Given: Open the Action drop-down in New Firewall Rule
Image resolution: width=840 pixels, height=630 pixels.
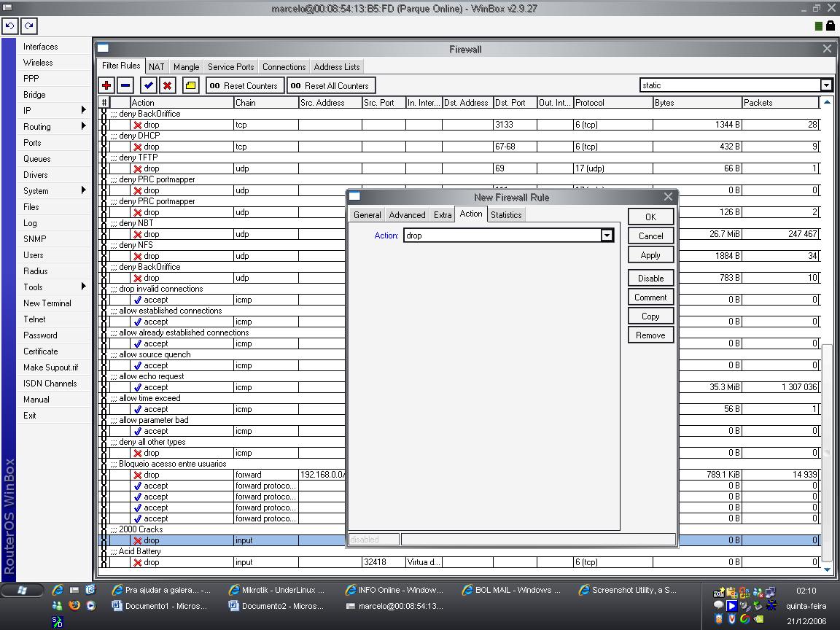Looking at the screenshot, I should coord(607,236).
